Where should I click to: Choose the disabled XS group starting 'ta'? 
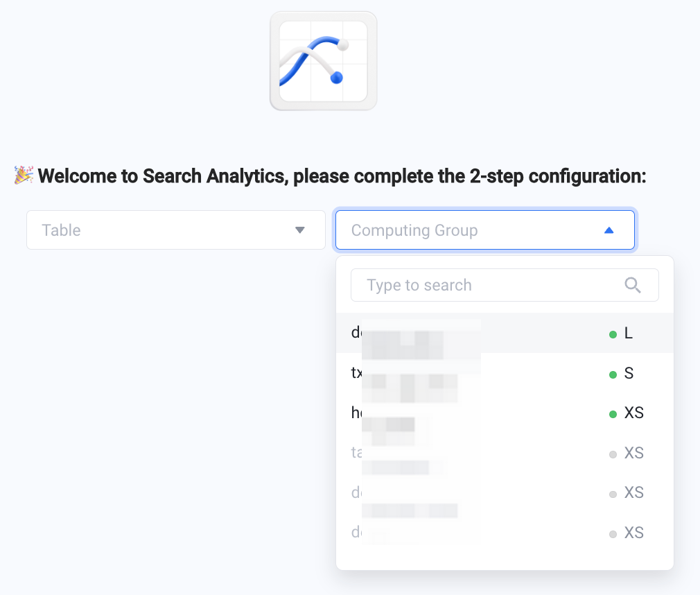505,453
